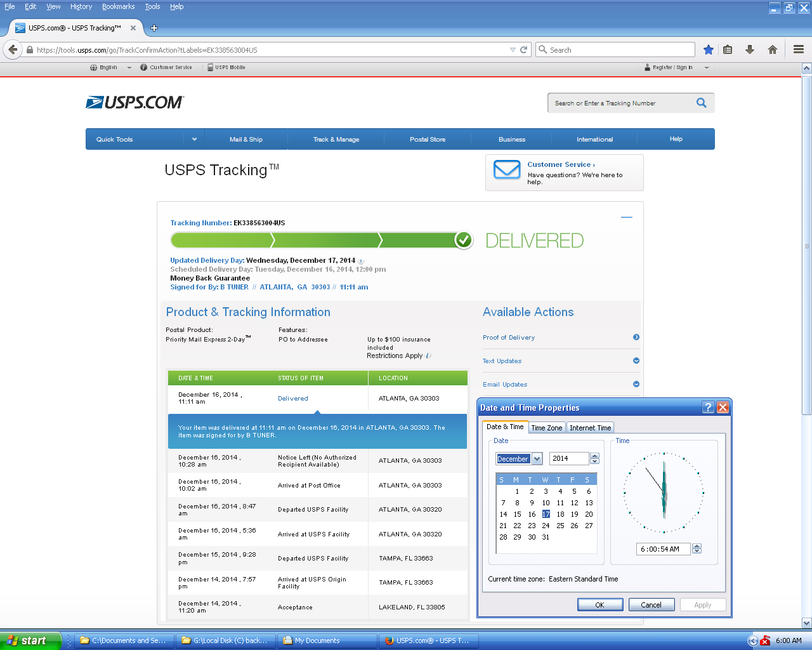The image size is (812, 650).
Task: Click the dialog's question mark help button
Action: coord(709,408)
